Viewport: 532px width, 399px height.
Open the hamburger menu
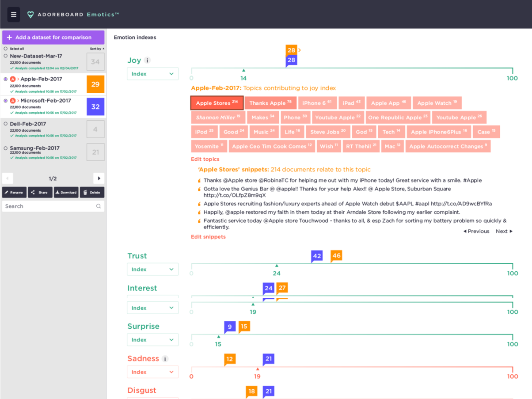pos(14,15)
